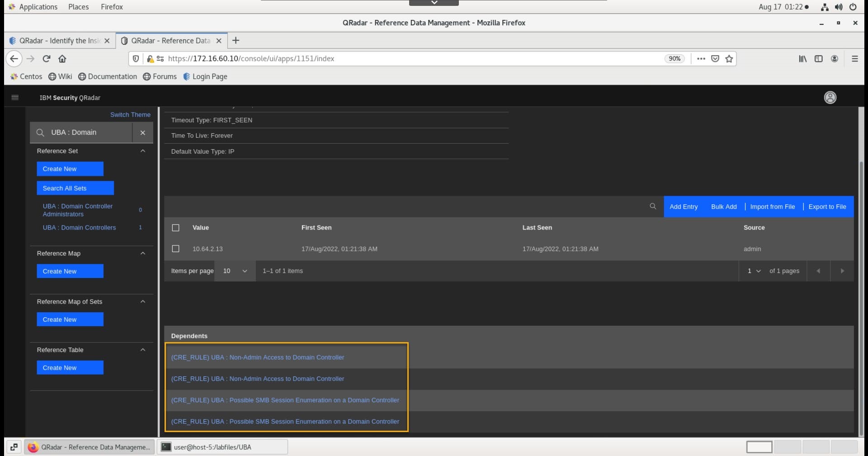Click the show desktop icon in taskbar
The image size is (868, 456).
(x=14, y=447)
